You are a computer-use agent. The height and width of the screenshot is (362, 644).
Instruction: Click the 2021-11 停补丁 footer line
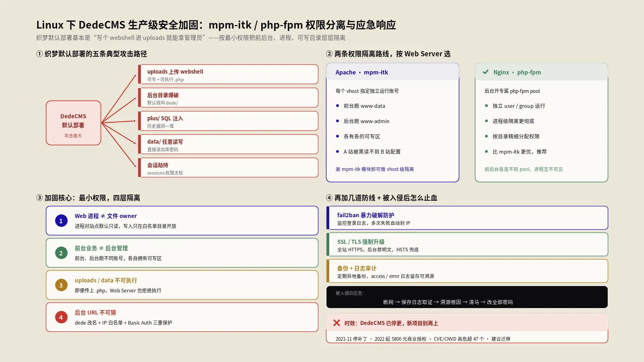(423, 339)
